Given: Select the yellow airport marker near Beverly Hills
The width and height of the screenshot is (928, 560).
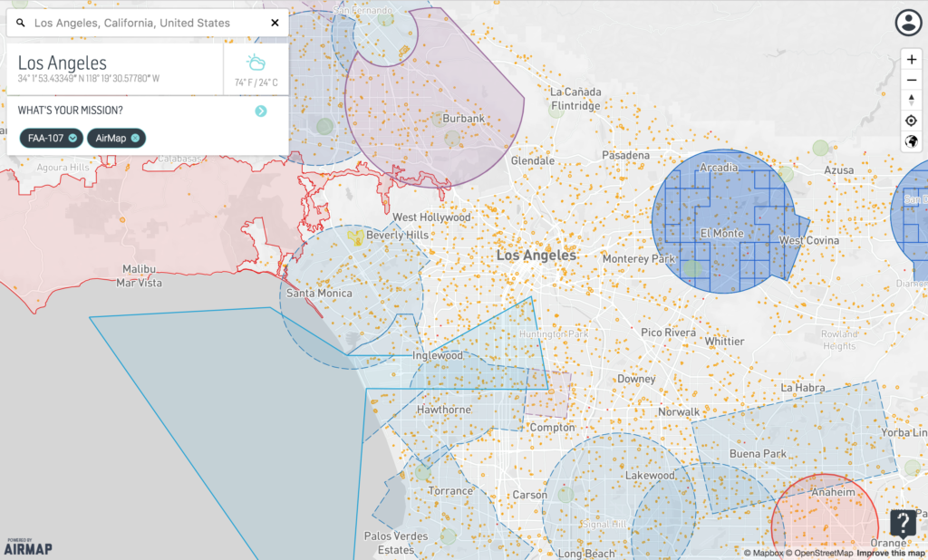Looking at the screenshot, I should [356, 237].
